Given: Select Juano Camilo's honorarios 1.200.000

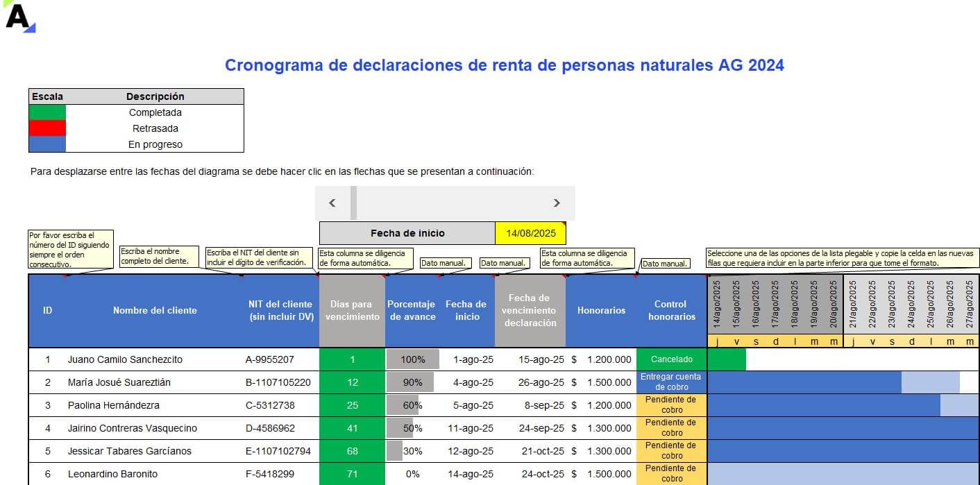Looking at the screenshot, I should point(601,359).
